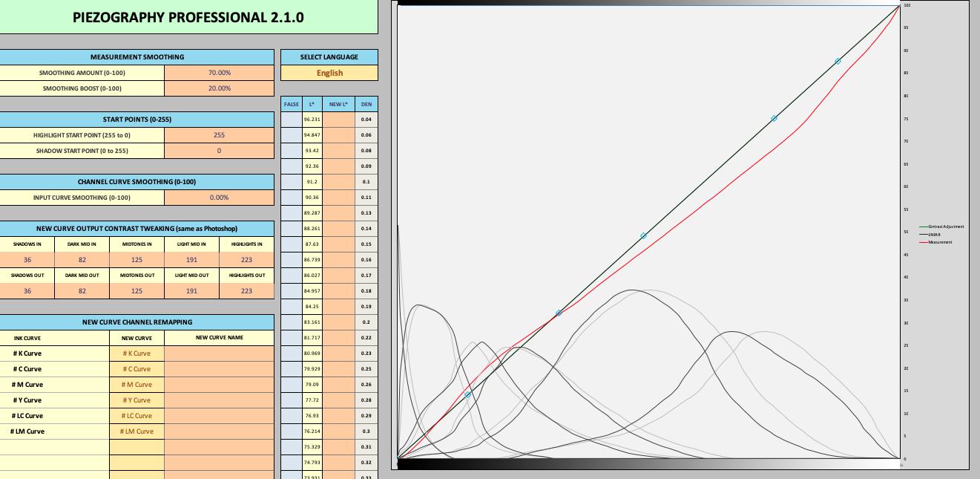Viewport: 980px width, 479px height.
Task: Select the Light Mid Out value 191
Action: (191, 291)
